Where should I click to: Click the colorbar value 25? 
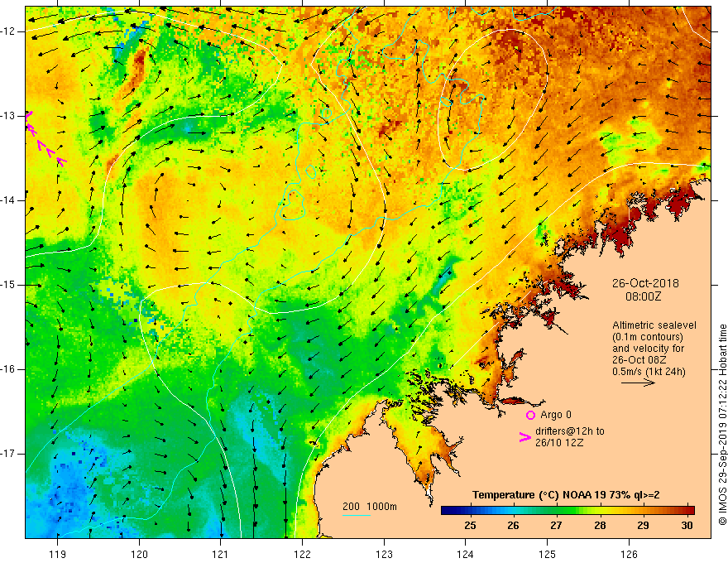[470, 526]
